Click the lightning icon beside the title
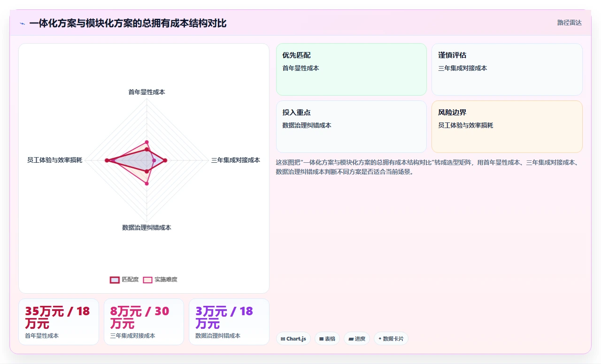 [22, 23]
